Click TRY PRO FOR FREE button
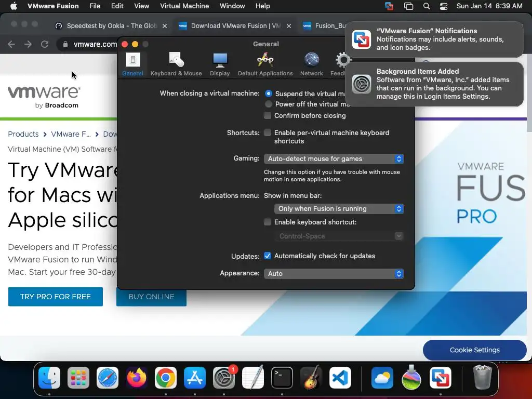This screenshot has height=399, width=532. (56, 297)
